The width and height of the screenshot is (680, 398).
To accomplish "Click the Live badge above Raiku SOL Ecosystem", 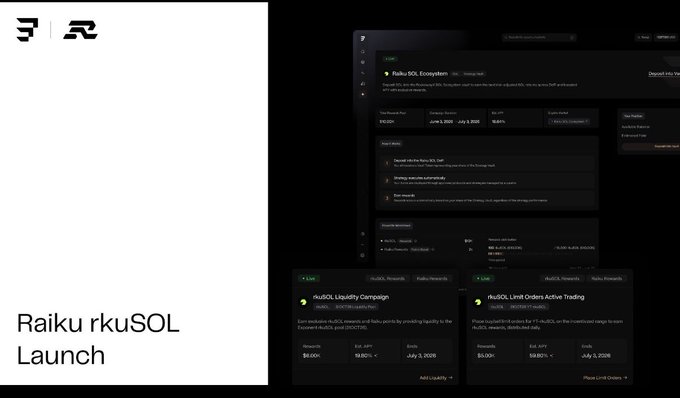I will tap(390, 59).
